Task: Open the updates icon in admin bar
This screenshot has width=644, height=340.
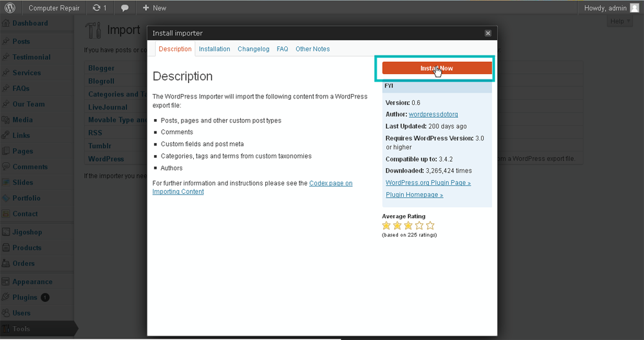Action: [99, 8]
